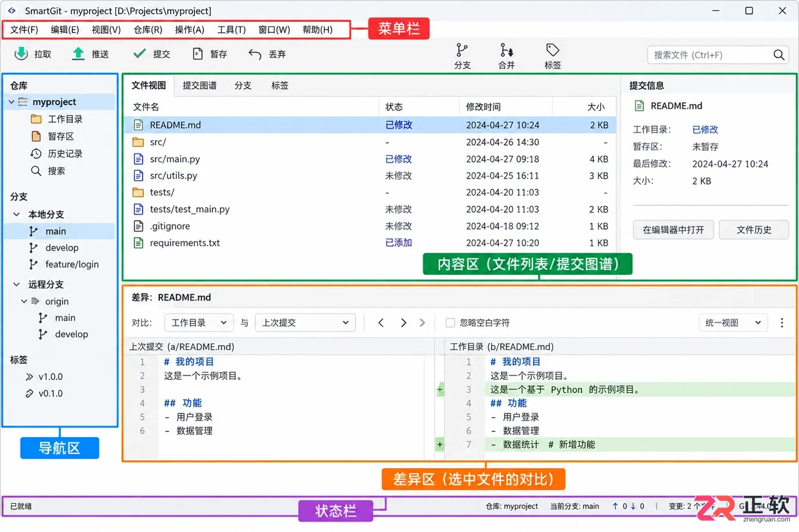
Task: Open the 帮助(H) menu
Action: coord(318,30)
